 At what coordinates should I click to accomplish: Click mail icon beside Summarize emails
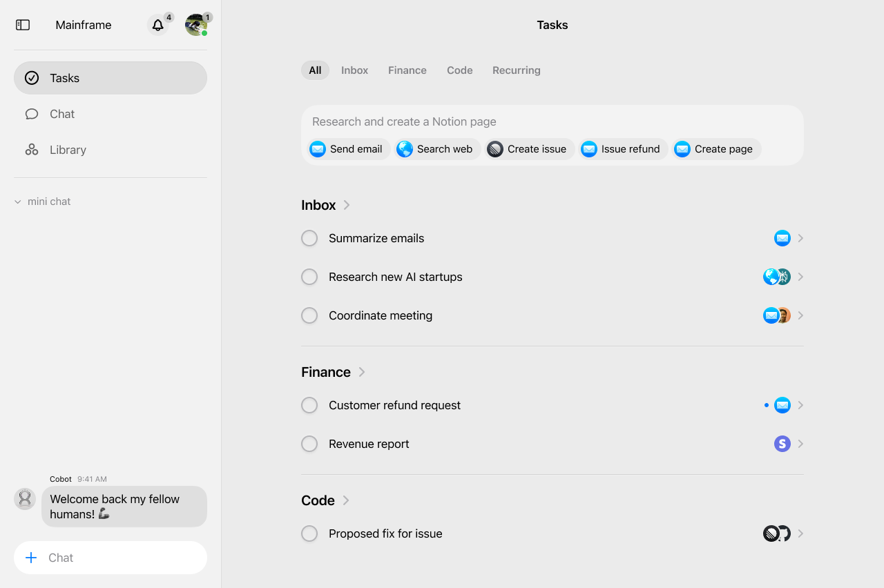tap(782, 238)
